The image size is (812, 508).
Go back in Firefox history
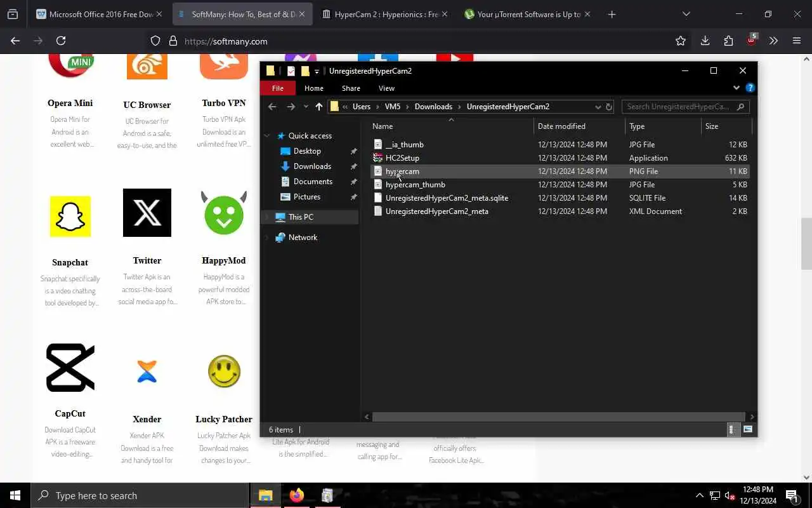pos(15,41)
